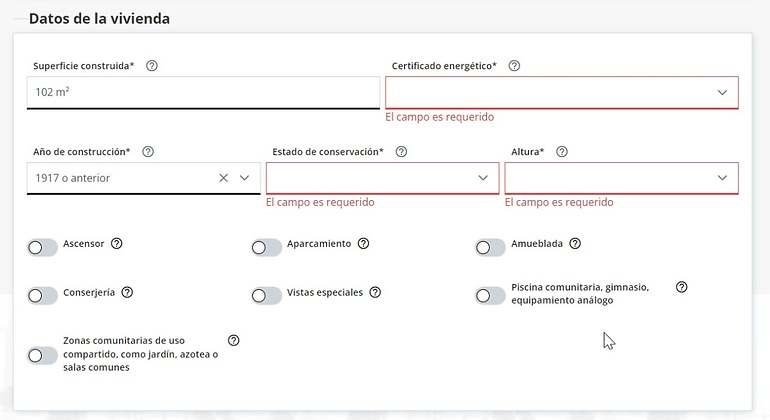This screenshot has width=770, height=420.
Task: Click help icon beside Vistas especiales
Action: point(375,292)
